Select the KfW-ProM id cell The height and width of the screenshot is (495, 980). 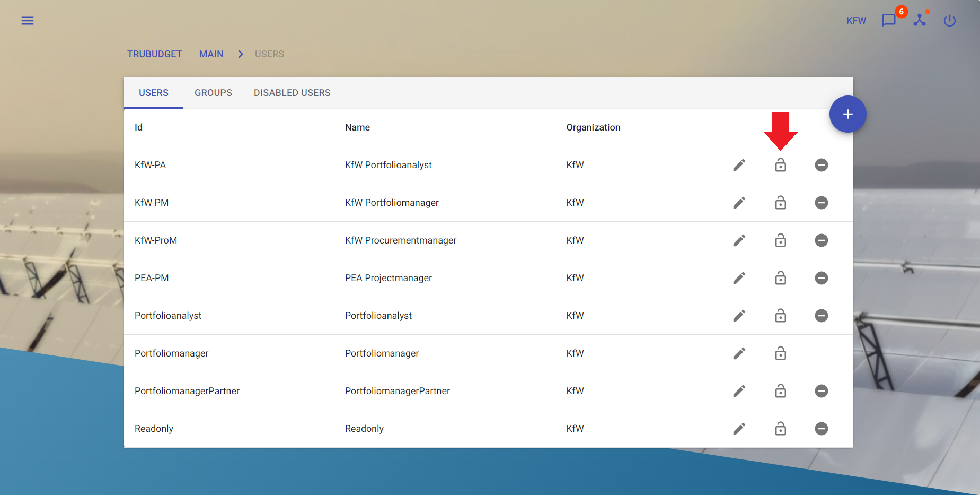point(156,240)
